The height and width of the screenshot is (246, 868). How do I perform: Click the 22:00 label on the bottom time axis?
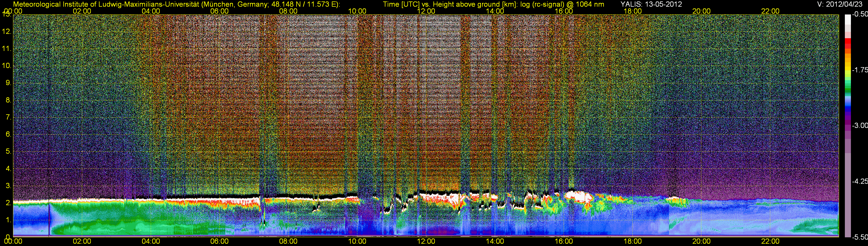[x=770, y=241]
